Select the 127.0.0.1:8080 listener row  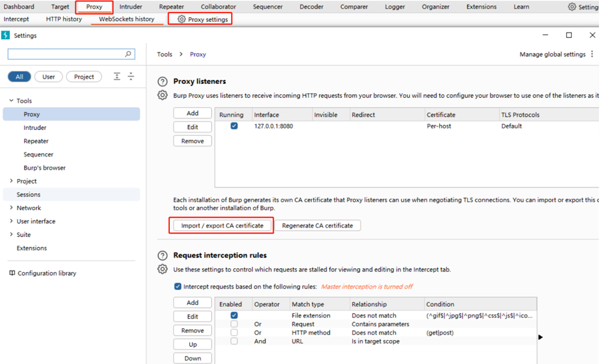point(407,126)
